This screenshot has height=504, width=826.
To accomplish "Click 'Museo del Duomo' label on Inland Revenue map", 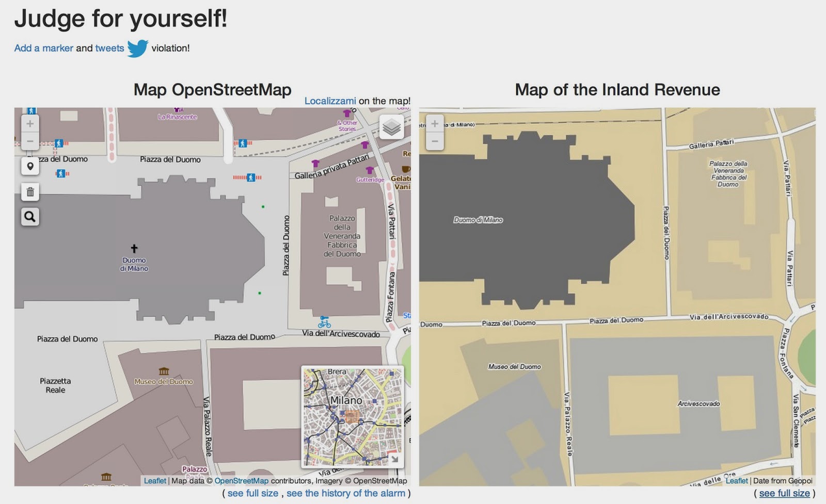I will coord(515,367).
